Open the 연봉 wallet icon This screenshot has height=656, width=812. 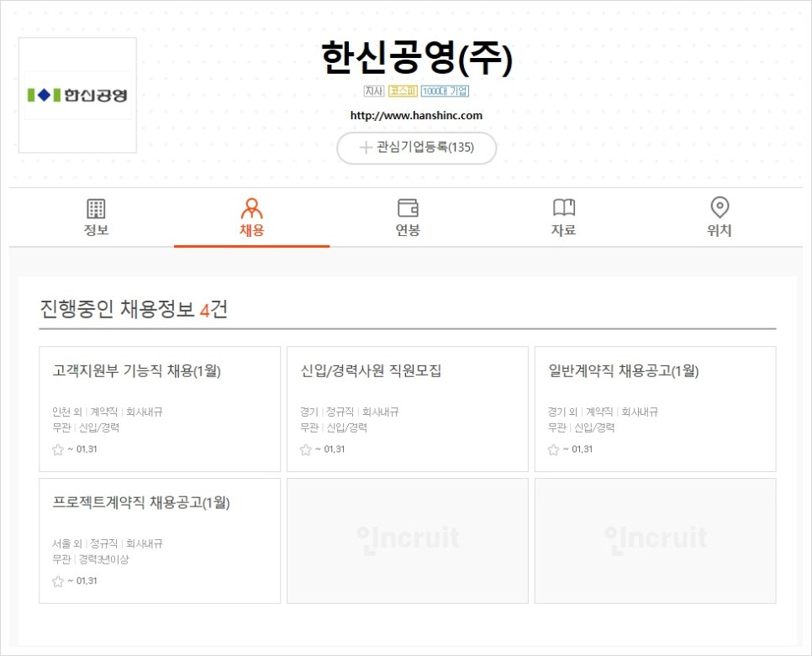[x=408, y=208]
